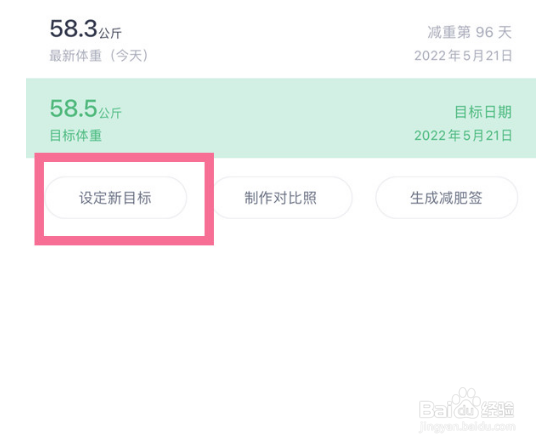Tap the center of the green goal banner
547x446 pixels.
coord(281,118)
